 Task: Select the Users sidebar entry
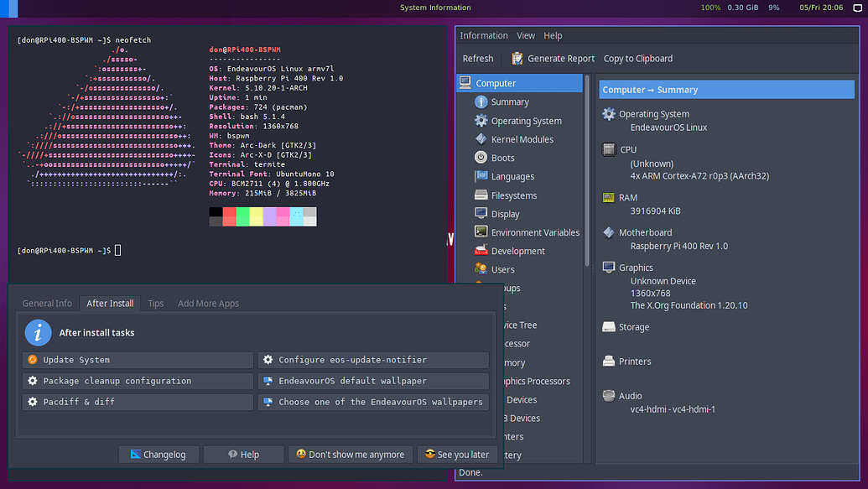click(503, 269)
